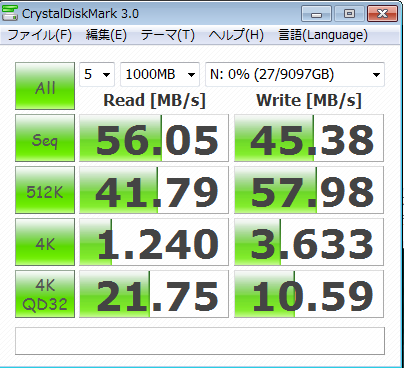Click the empty comment field at bottom

200,341
